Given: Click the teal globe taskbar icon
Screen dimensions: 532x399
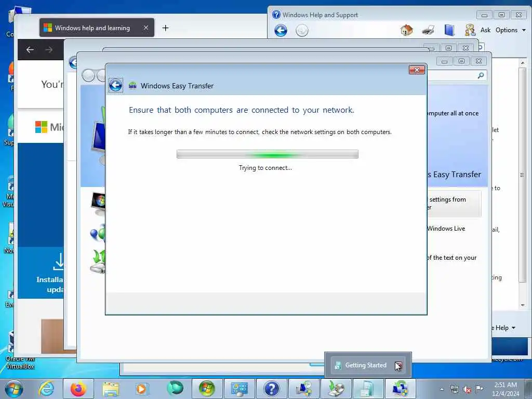Looking at the screenshot, I should click(175, 389).
